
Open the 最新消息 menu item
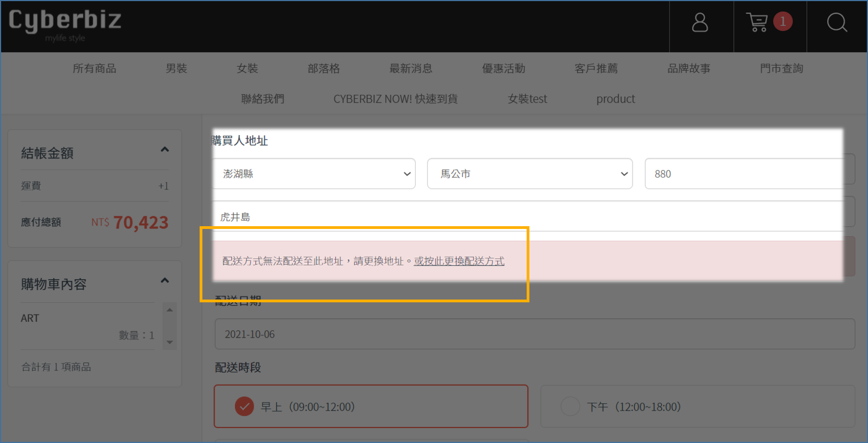click(411, 68)
